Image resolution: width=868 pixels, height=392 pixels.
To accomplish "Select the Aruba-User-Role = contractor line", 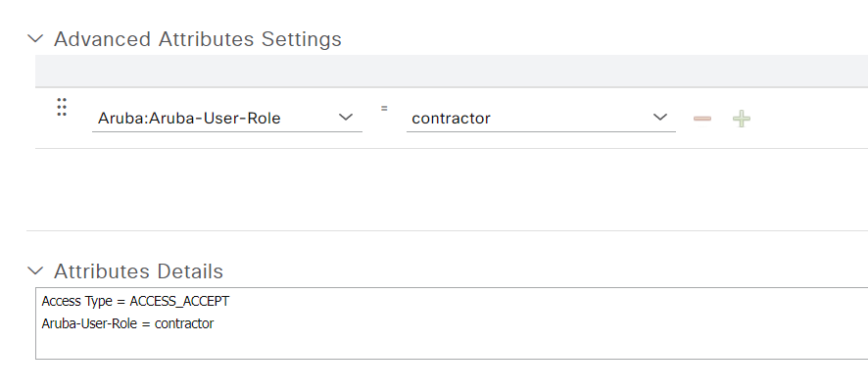I will tap(127, 323).
